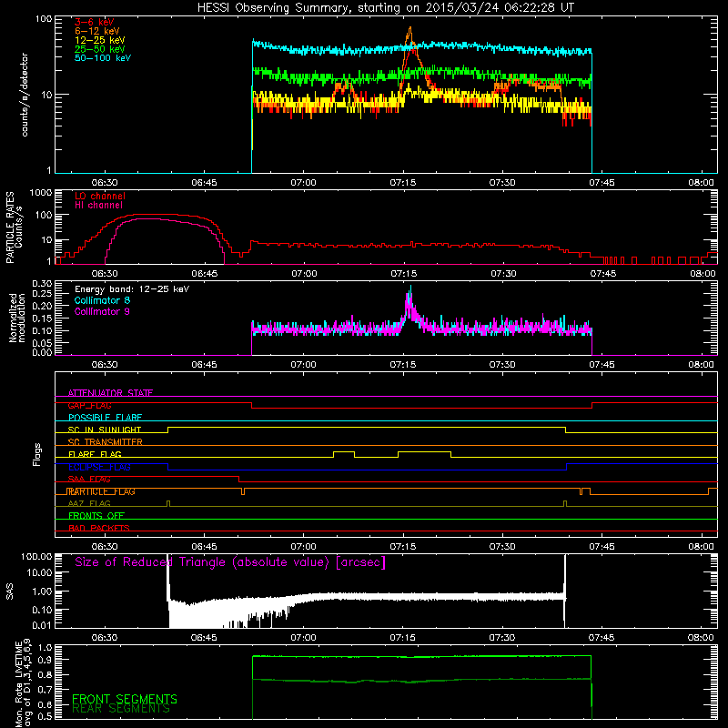Select the 50-100 keV legend label
The width and height of the screenshot is (728, 728).
(102, 57)
